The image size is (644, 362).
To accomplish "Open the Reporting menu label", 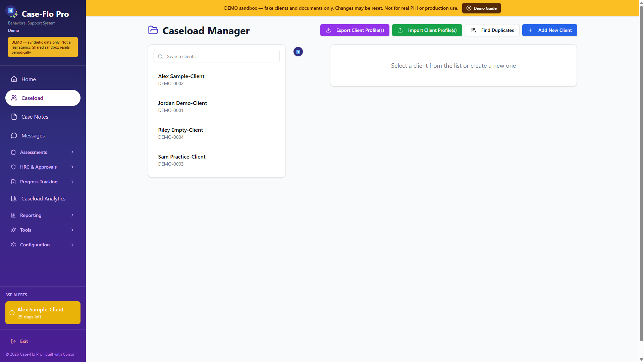I will pyautogui.click(x=31, y=215).
